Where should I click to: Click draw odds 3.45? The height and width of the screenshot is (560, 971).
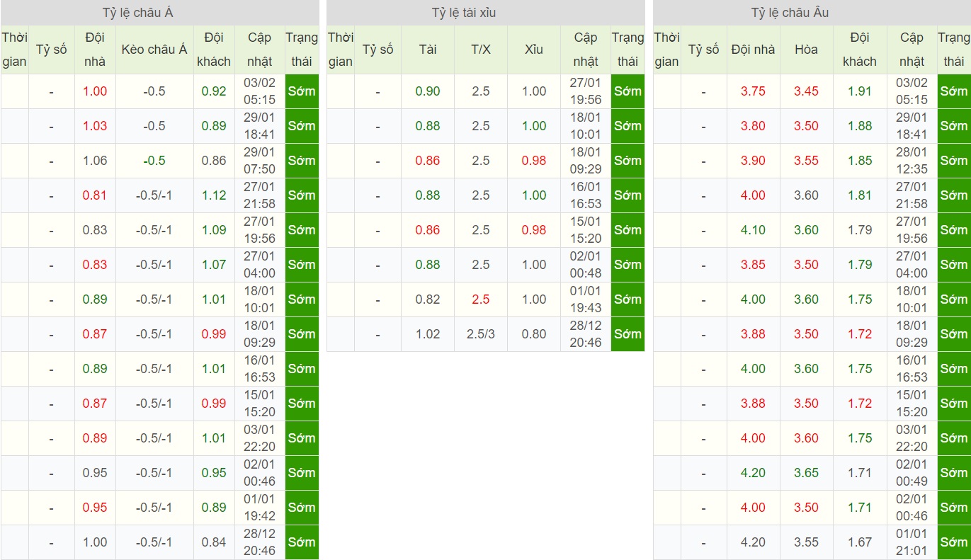(x=806, y=91)
